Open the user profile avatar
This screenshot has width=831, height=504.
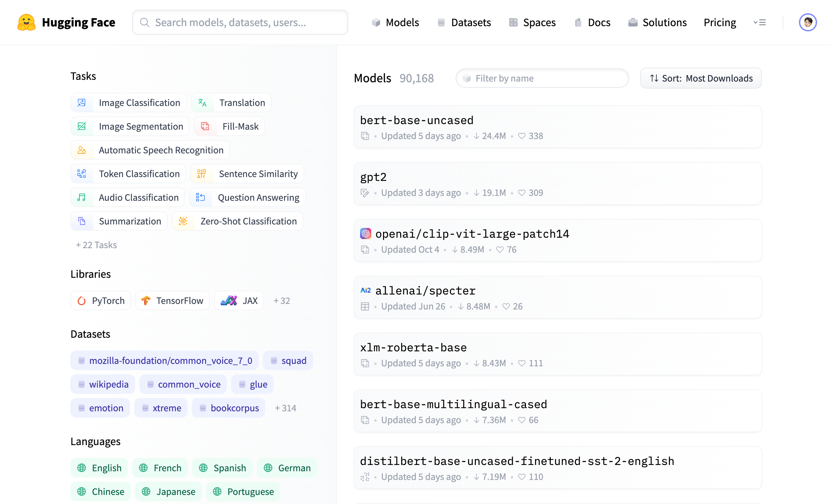[808, 22]
